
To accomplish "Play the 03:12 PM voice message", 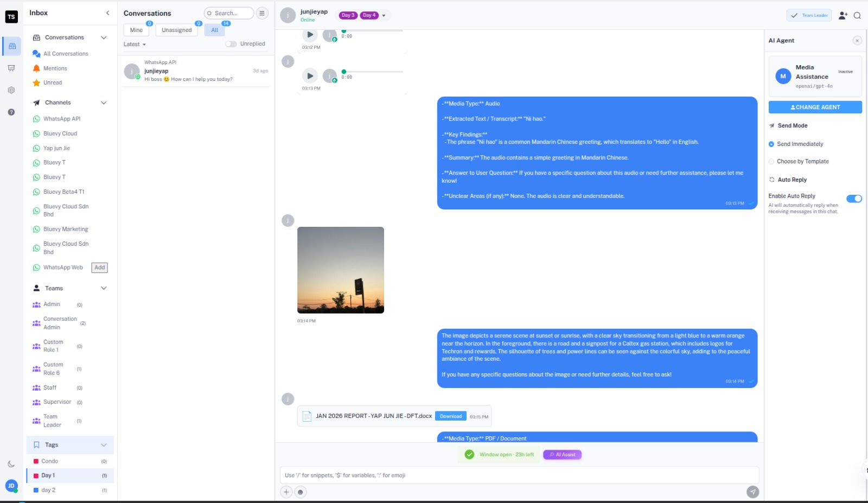I will (x=310, y=35).
